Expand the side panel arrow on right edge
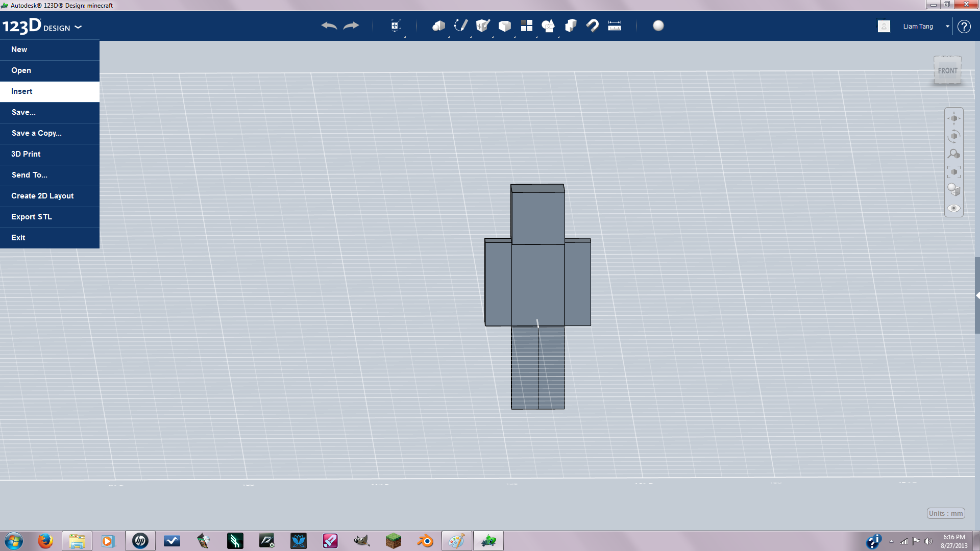The image size is (980, 551). (x=977, y=295)
